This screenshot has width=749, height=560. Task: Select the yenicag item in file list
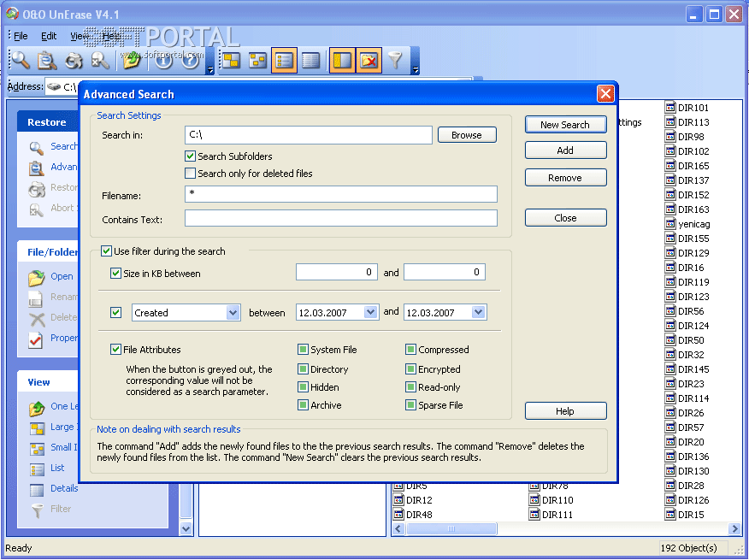[687, 224]
